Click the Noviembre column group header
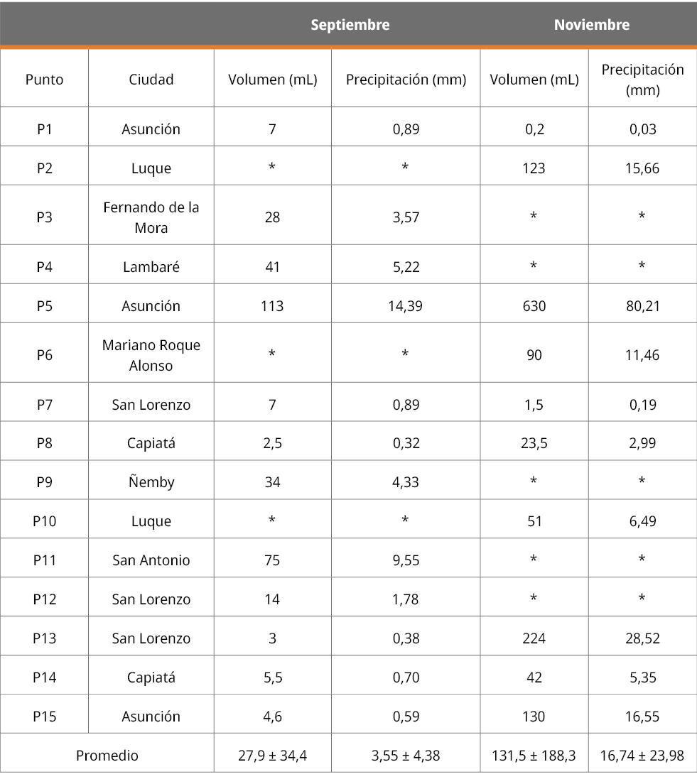This screenshot has width=697, height=784. (x=591, y=25)
